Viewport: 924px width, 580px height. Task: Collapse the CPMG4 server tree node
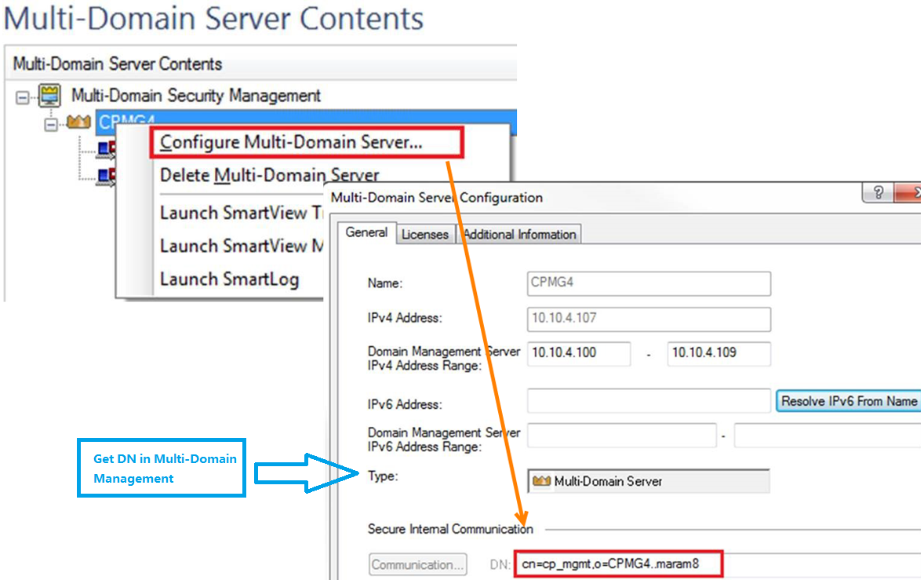coord(51,124)
